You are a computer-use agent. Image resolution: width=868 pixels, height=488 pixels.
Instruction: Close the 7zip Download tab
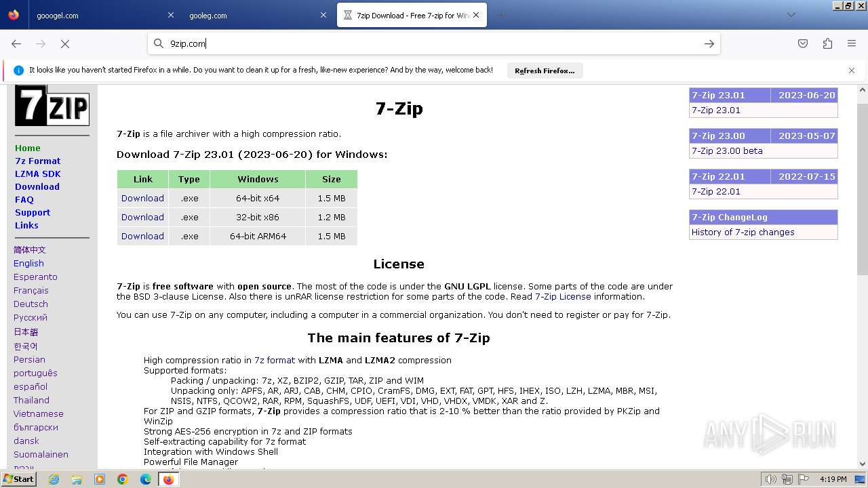coord(476,15)
